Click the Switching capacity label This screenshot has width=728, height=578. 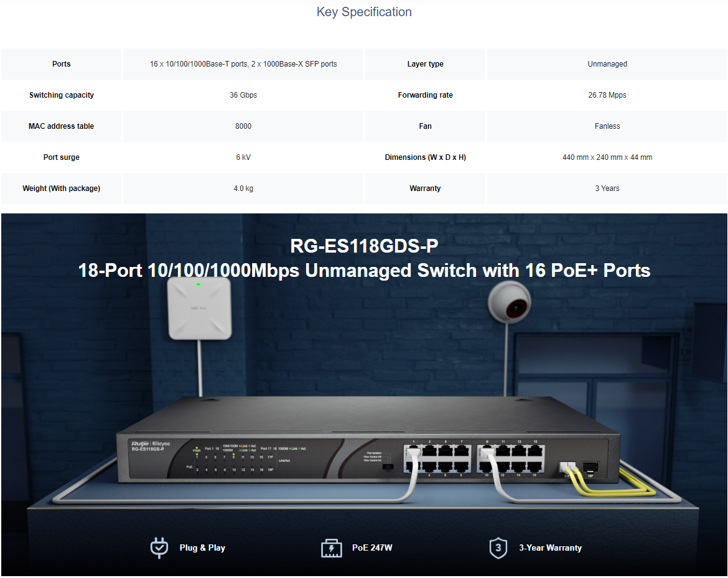(61, 95)
